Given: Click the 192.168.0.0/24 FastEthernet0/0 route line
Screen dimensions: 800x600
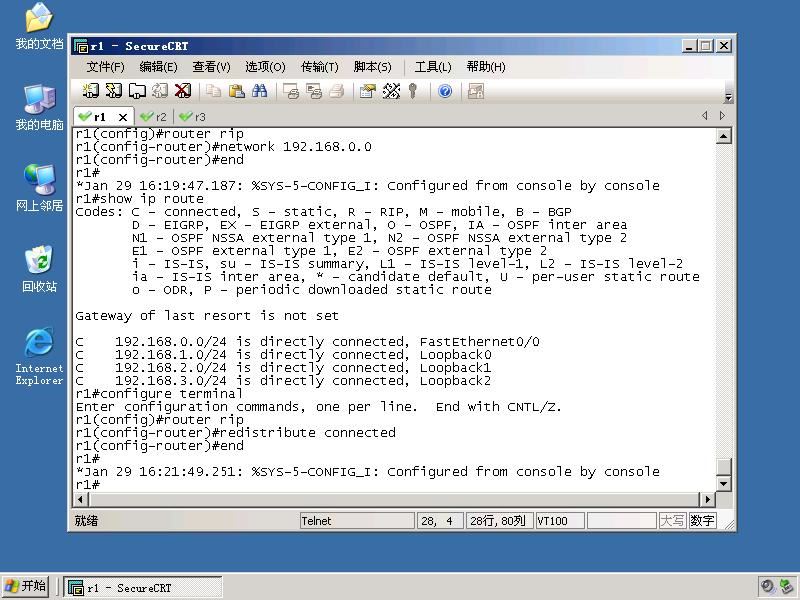Looking at the screenshot, I should [307, 342].
